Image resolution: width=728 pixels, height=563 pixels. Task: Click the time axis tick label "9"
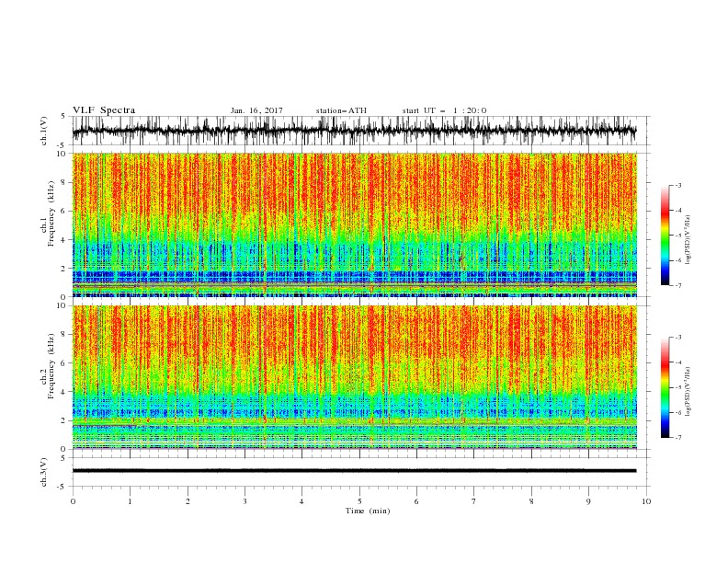tap(588, 501)
